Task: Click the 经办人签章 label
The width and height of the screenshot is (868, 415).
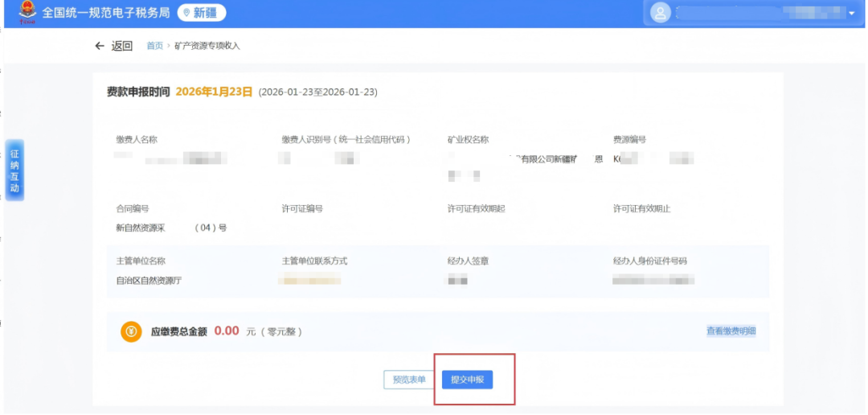Action: click(469, 261)
